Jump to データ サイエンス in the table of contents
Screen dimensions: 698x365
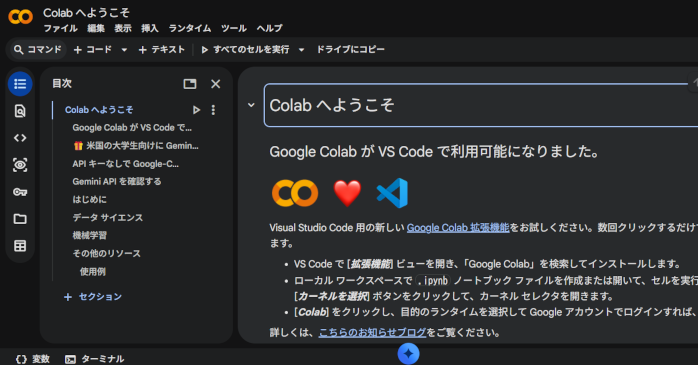(108, 218)
